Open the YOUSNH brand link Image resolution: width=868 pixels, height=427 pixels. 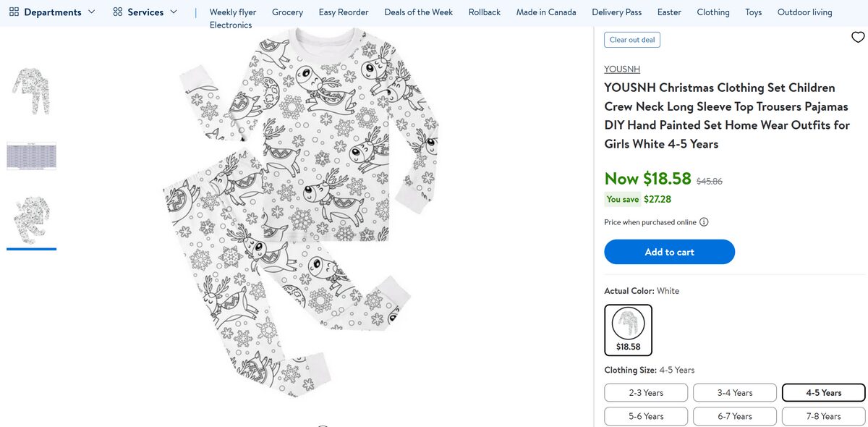click(622, 69)
